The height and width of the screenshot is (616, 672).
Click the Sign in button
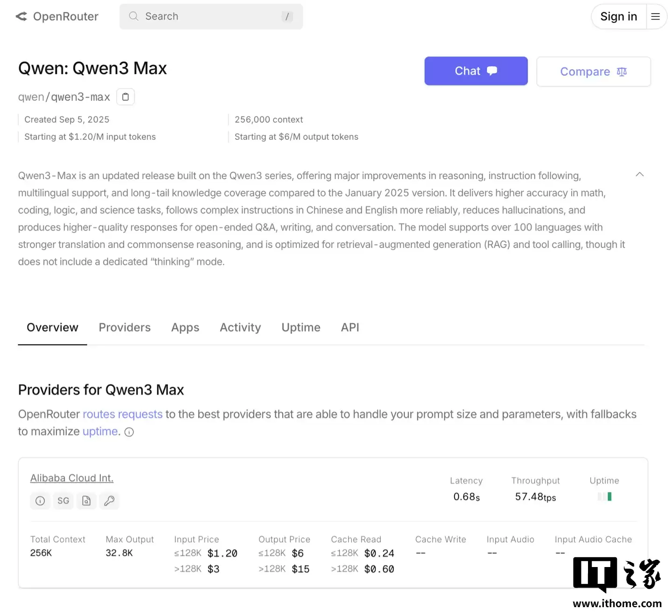(618, 16)
